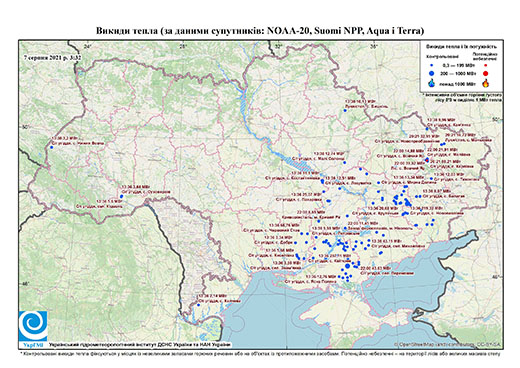The width and height of the screenshot is (520, 368).
Task: Click the понад 1000 МВт legend label
Action: point(456,83)
